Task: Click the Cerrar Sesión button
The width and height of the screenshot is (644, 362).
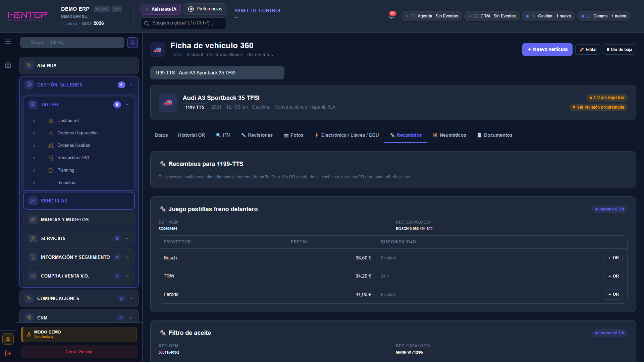Action: [79, 352]
